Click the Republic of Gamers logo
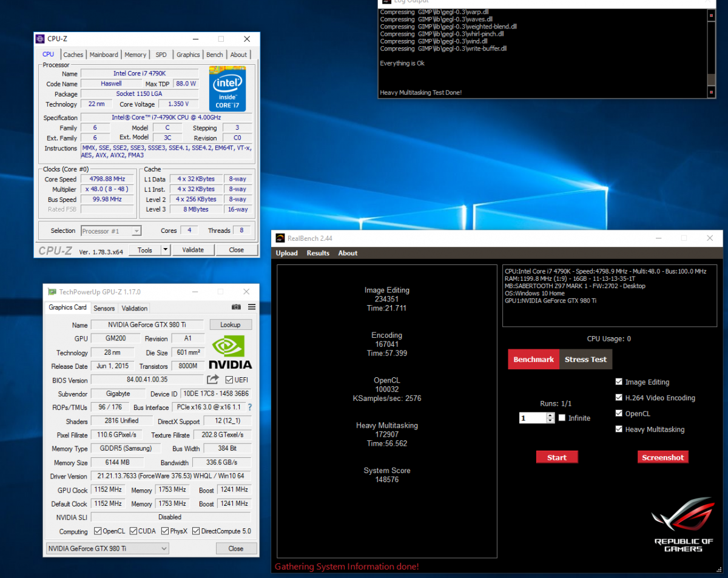The width and height of the screenshot is (728, 578). (682, 524)
